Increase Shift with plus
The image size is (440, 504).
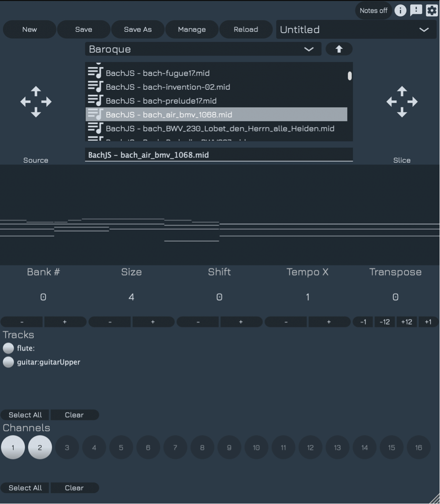[x=241, y=322]
